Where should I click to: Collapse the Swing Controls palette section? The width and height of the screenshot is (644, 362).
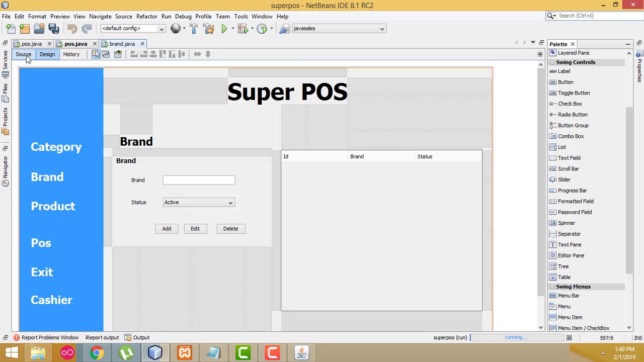pyautogui.click(x=552, y=62)
